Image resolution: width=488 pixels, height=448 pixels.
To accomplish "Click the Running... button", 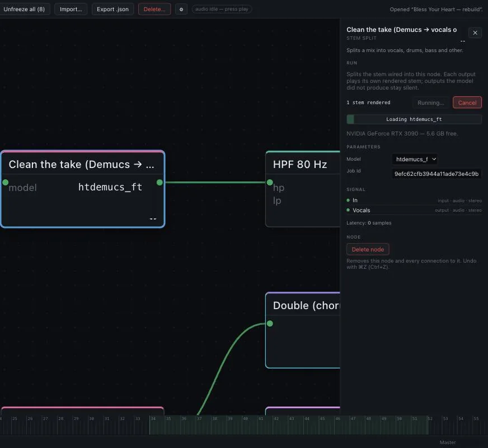I will pyautogui.click(x=431, y=102).
